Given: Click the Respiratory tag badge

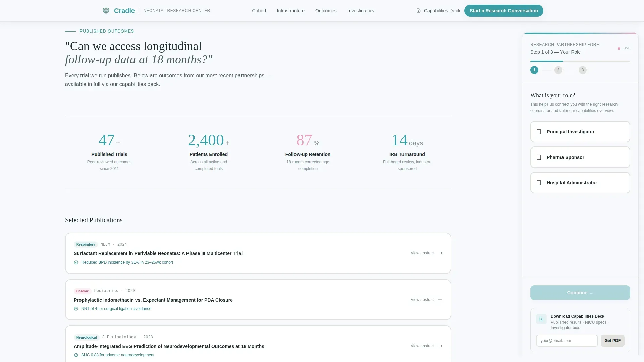Looking at the screenshot, I should (x=86, y=245).
